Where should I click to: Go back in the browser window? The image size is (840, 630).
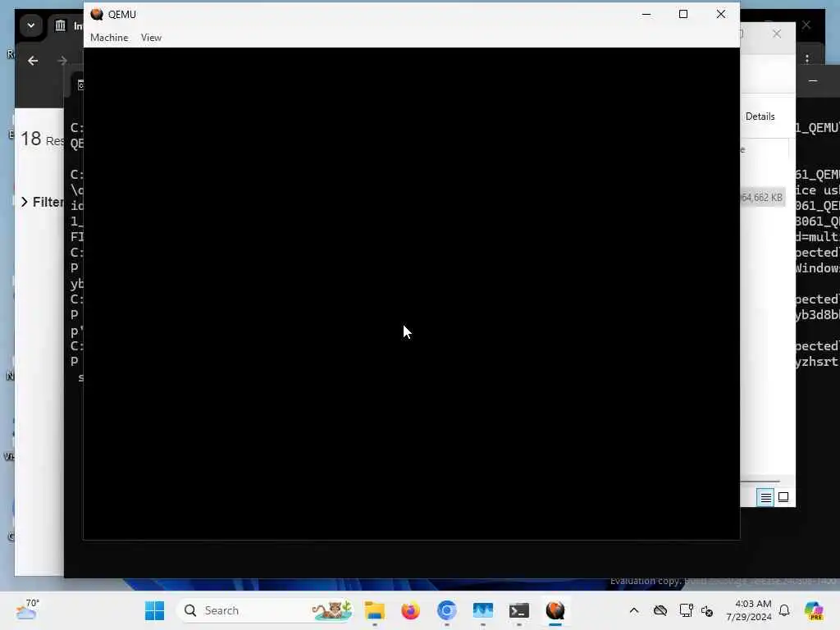click(33, 61)
